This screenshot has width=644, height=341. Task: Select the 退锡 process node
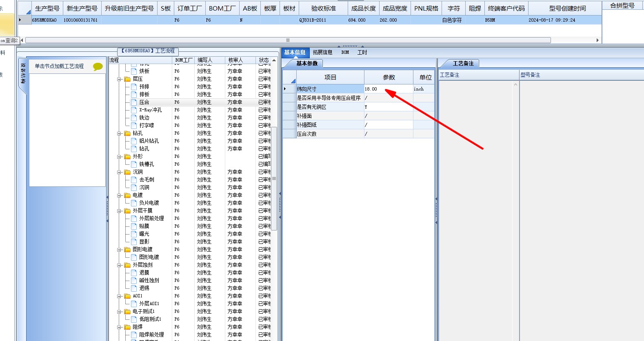click(144, 288)
